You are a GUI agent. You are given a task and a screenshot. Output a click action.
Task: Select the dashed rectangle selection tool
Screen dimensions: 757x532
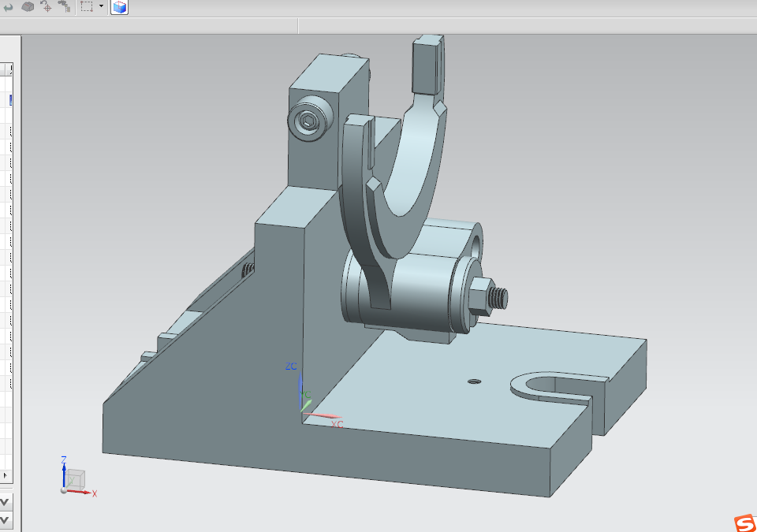coord(87,6)
